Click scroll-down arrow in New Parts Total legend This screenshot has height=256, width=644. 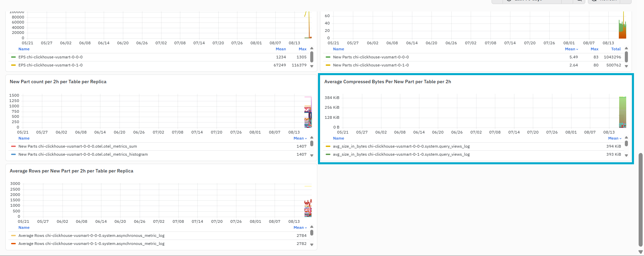pos(626,66)
